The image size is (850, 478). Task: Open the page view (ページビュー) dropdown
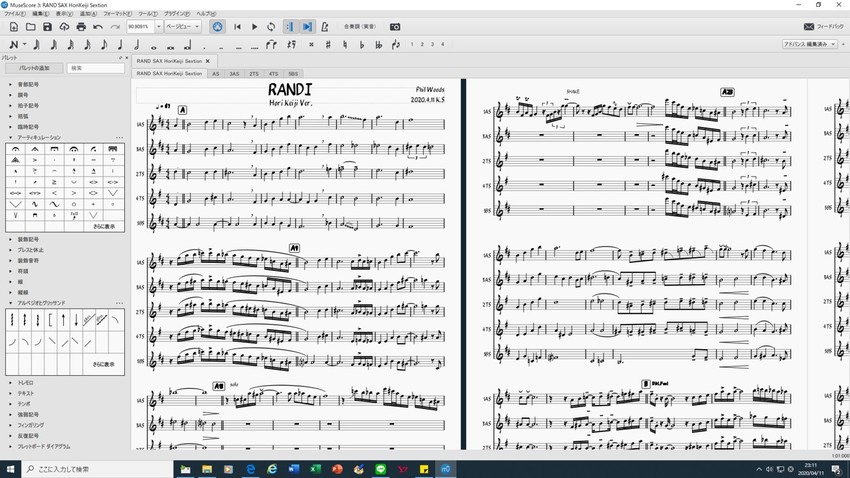coord(183,27)
